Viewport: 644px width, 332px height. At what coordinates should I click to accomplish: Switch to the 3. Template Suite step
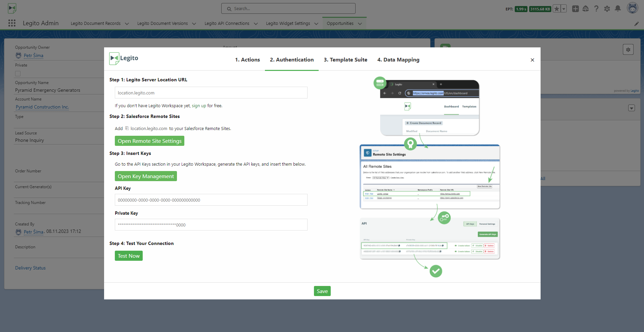coord(346,60)
